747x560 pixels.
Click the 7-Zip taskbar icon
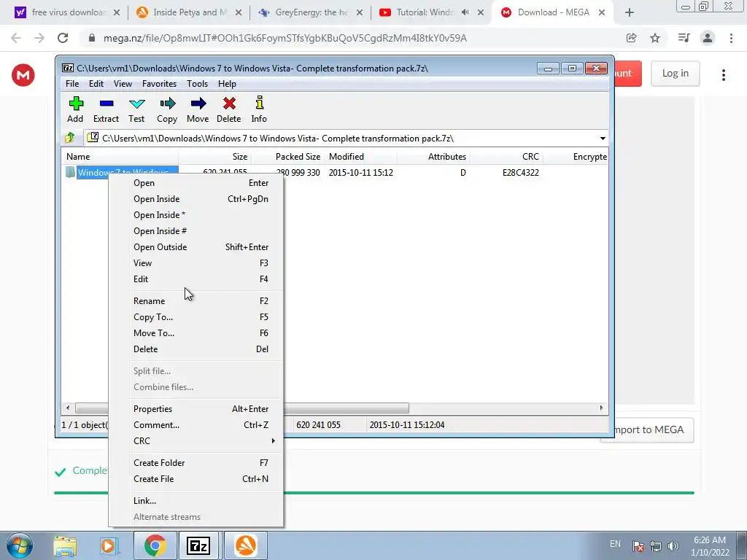point(198,545)
